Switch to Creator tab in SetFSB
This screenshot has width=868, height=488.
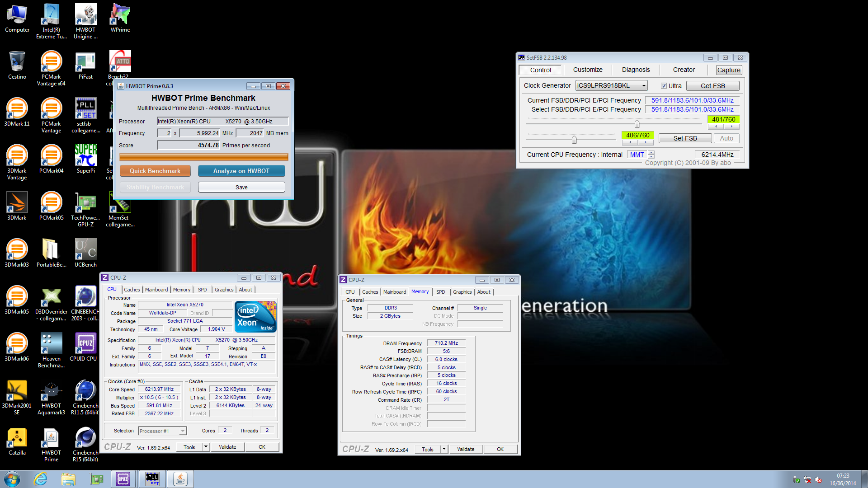click(x=684, y=70)
